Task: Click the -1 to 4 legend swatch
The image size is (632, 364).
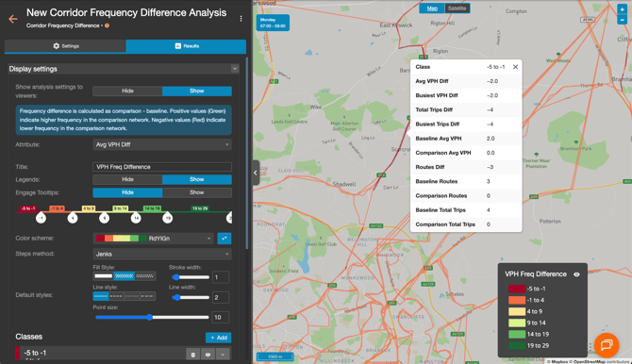Action: click(517, 300)
